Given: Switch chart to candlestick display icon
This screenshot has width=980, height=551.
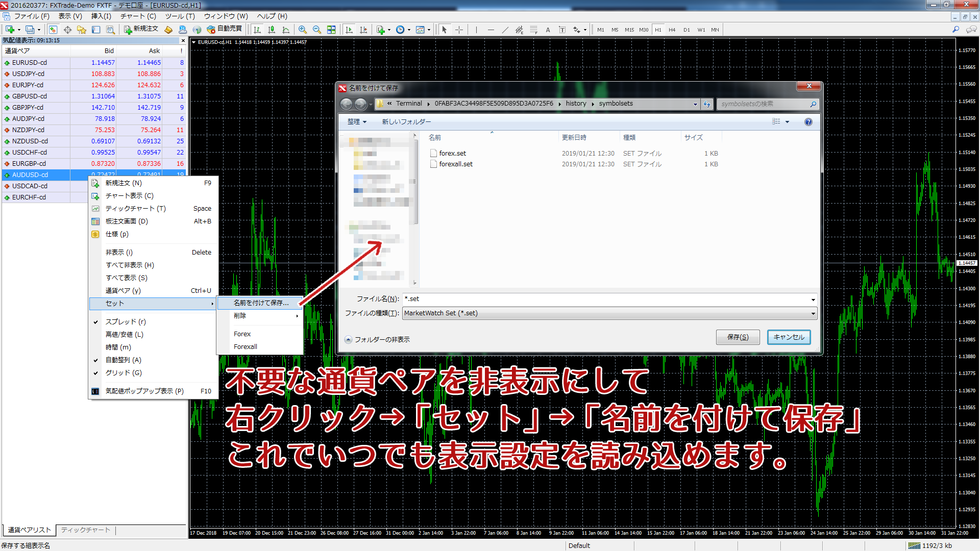Looking at the screenshot, I should [x=272, y=29].
